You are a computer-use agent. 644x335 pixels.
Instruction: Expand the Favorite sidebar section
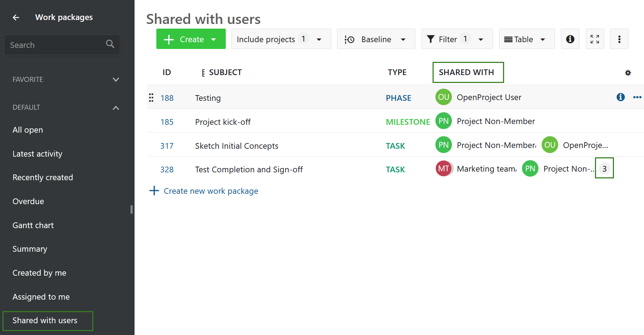116,80
